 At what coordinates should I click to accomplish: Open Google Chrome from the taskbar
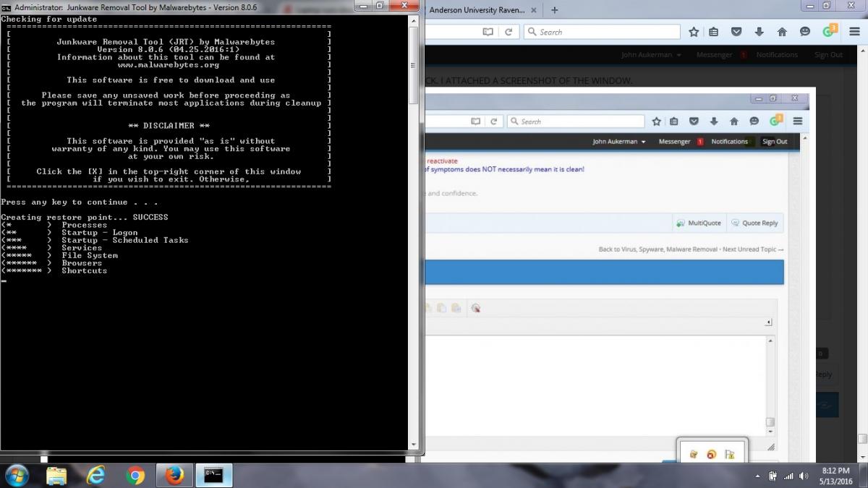(135, 475)
